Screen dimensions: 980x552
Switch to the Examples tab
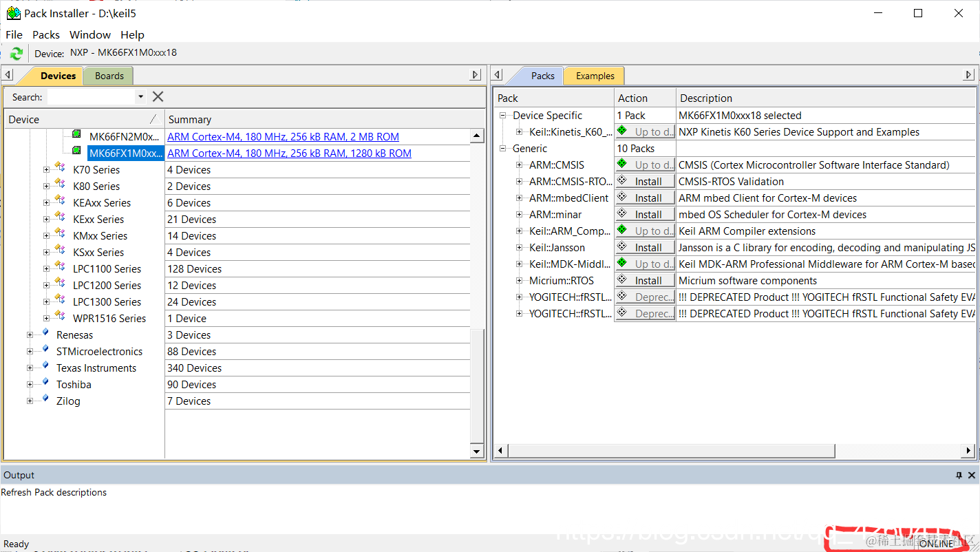click(595, 76)
